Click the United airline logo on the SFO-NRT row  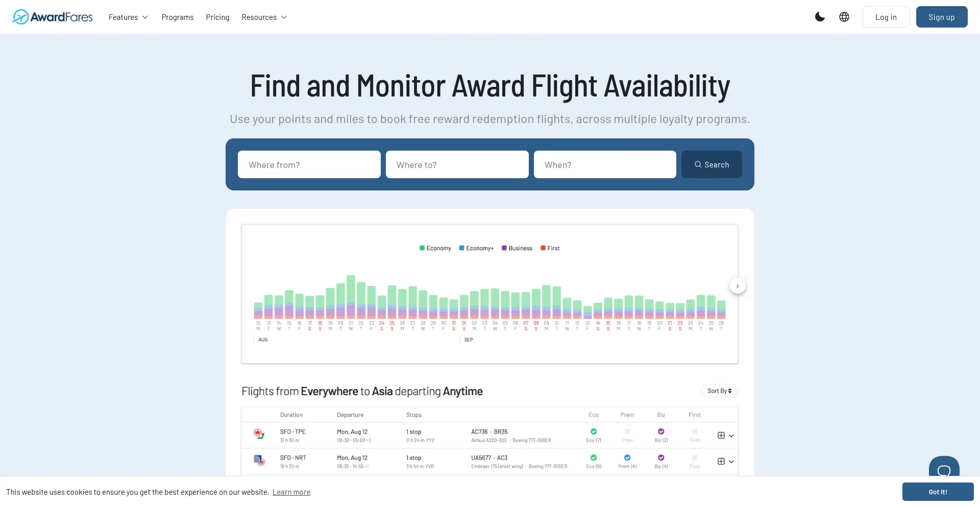[x=259, y=461]
